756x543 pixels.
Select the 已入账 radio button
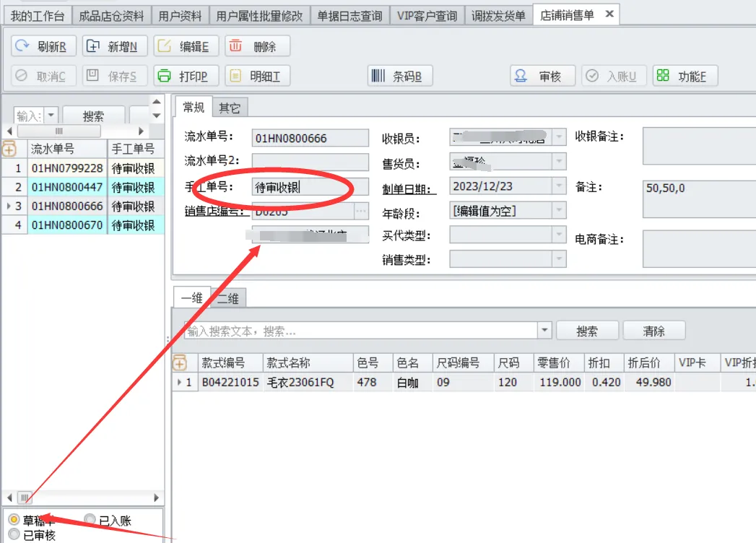[x=90, y=520]
